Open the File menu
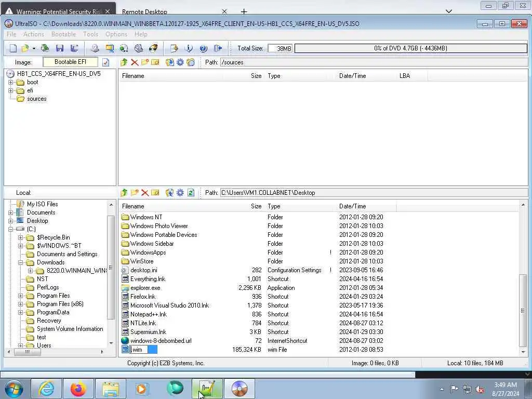This screenshot has width=532, height=399. [x=11, y=34]
